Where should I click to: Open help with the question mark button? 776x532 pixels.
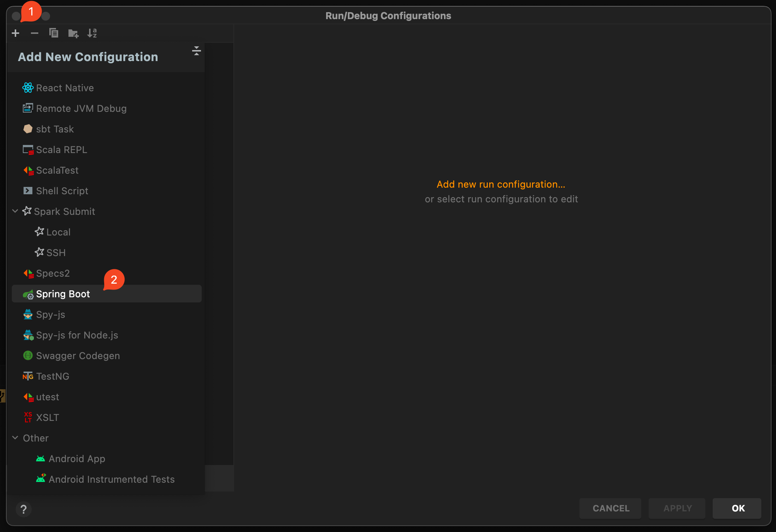[24, 509]
